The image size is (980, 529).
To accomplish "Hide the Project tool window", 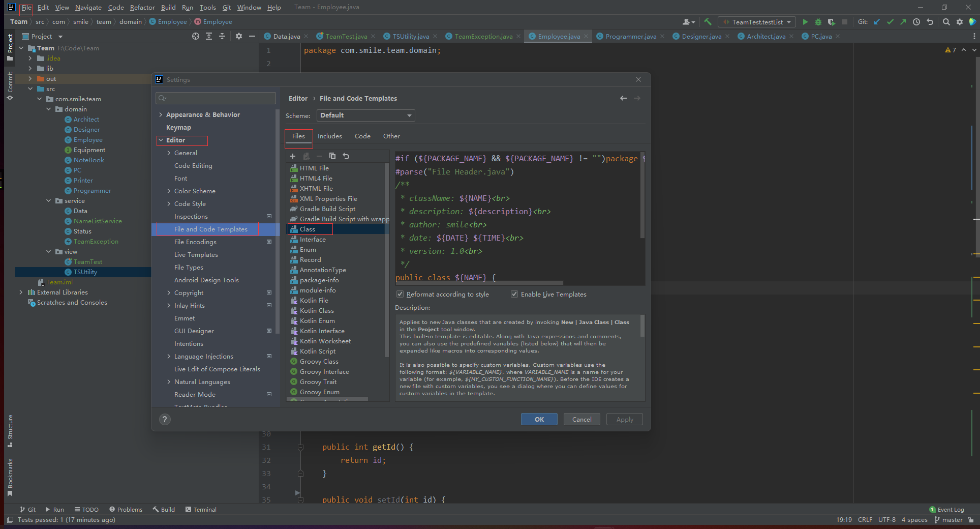I will pyautogui.click(x=252, y=36).
